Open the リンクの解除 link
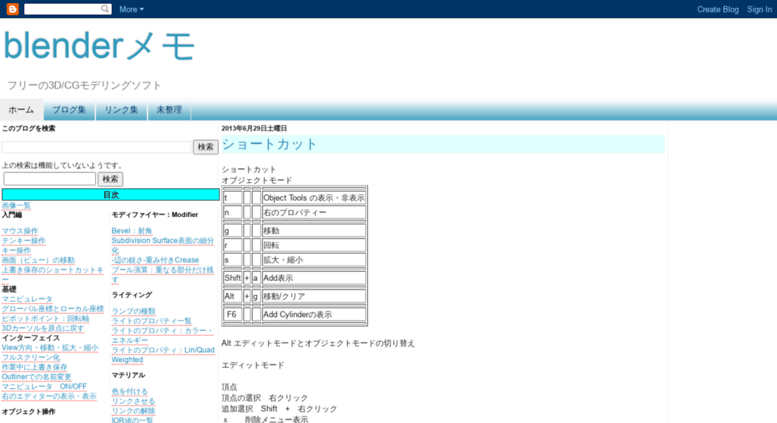777x423 pixels. (x=133, y=411)
